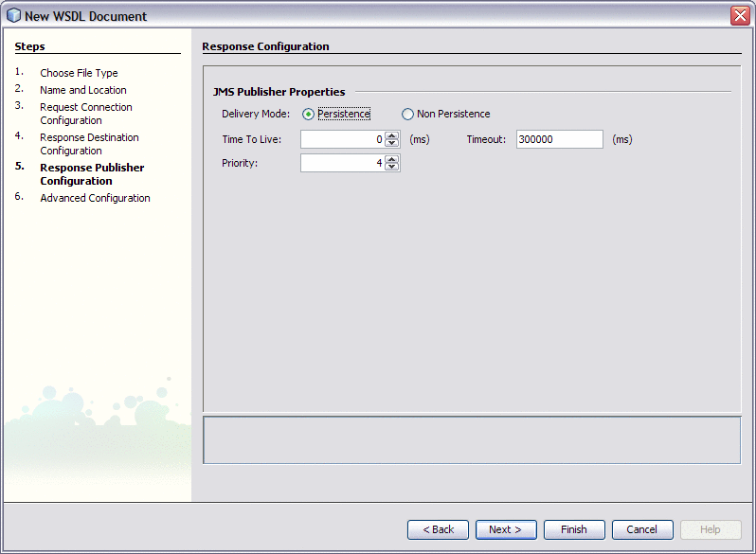Click the 'JMS Publisher Properties' heading
Image resolution: width=756 pixels, height=554 pixels.
click(279, 92)
